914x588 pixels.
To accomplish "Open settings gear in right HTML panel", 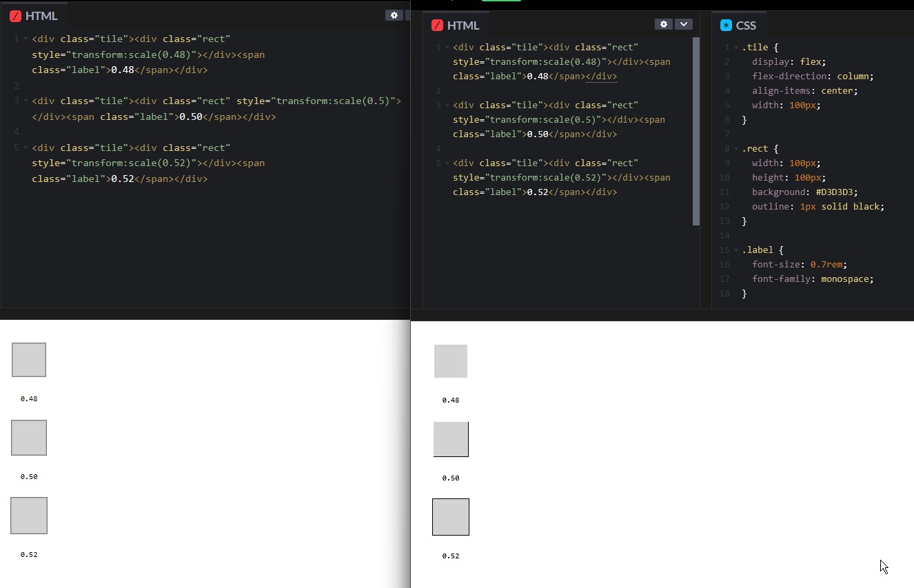I will tap(664, 24).
